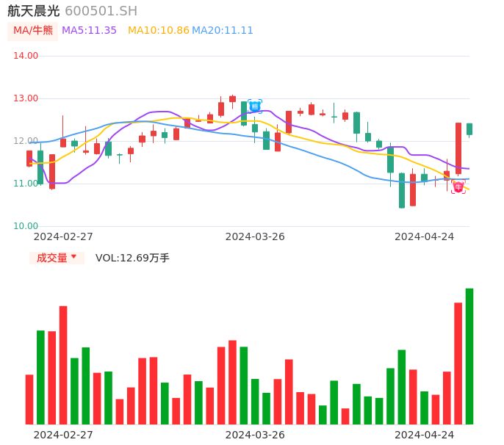Toggle the yellow MA10 line legend
The image size is (504, 445).
(158, 31)
